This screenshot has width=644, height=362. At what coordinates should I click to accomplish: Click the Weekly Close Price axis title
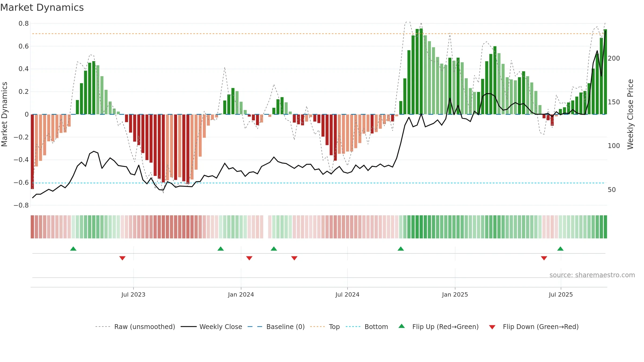click(630, 114)
